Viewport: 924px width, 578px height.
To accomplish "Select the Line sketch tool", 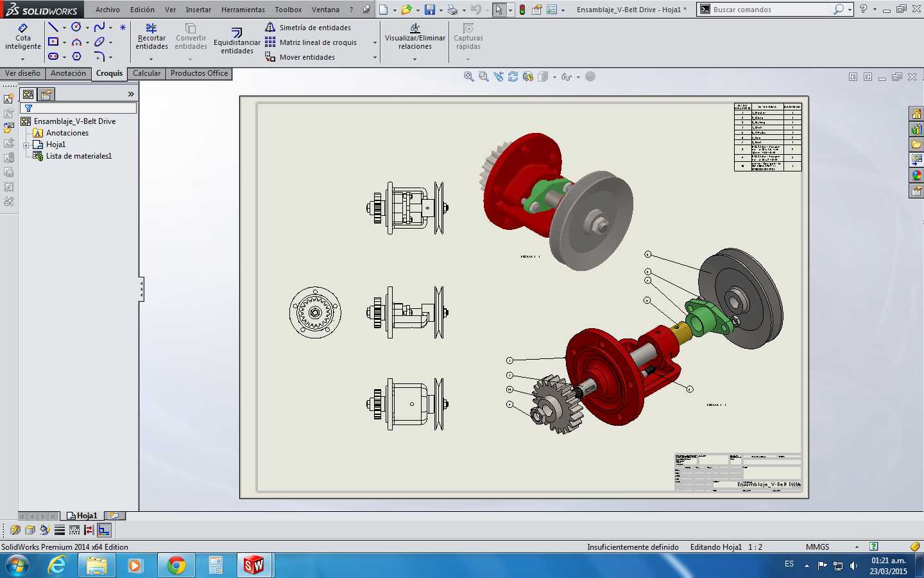I will pyautogui.click(x=53, y=27).
